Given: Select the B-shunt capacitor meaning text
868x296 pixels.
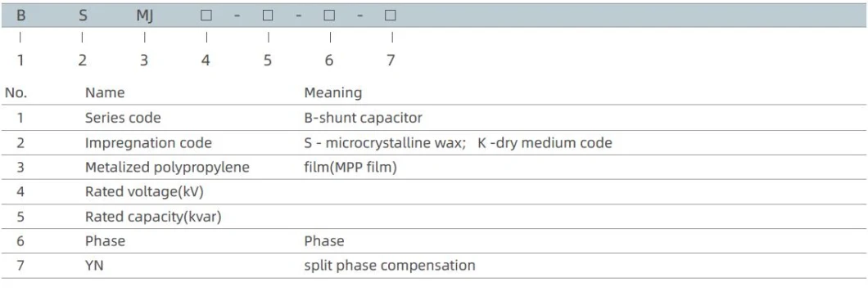Looking at the screenshot, I should 363,118.
